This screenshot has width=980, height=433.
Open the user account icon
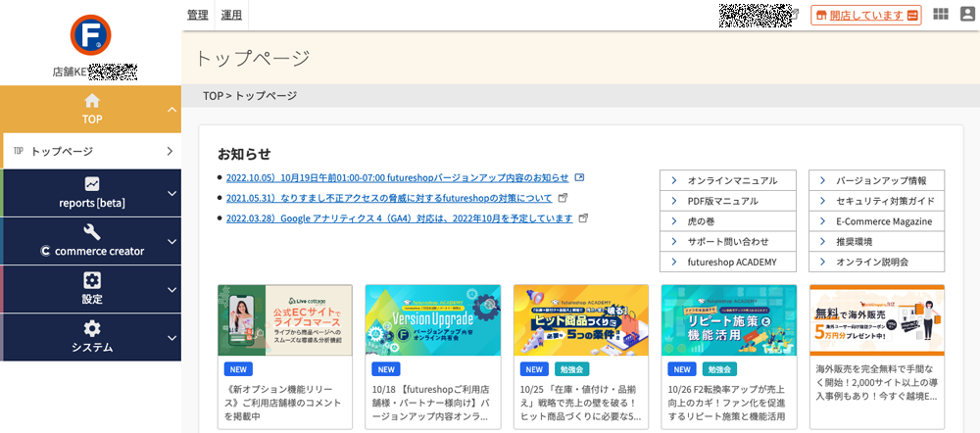pos(967,15)
